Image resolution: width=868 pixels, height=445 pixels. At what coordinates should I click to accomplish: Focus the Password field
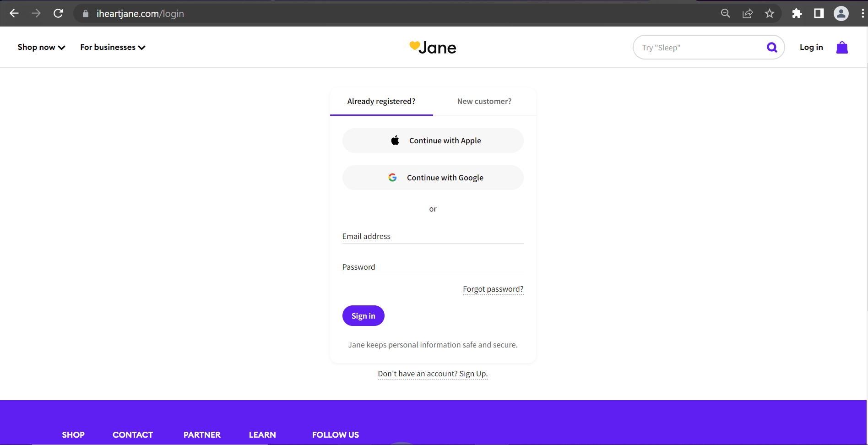click(433, 267)
